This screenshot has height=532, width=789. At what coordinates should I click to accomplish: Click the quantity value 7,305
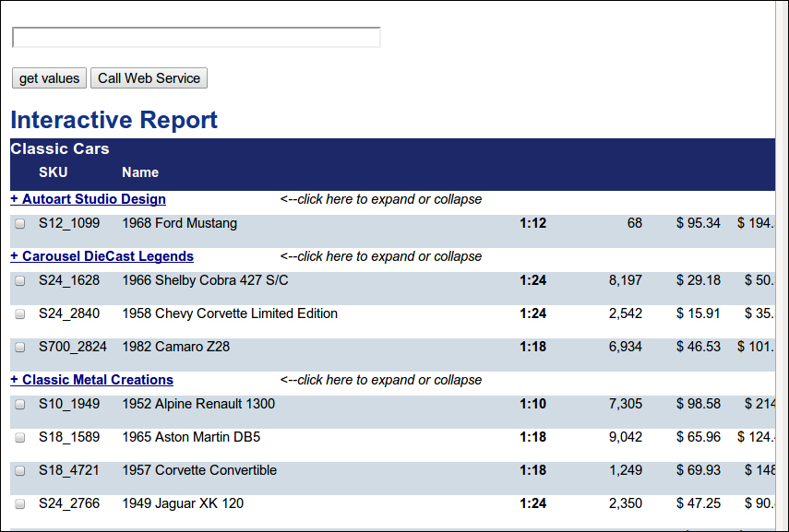(x=626, y=404)
